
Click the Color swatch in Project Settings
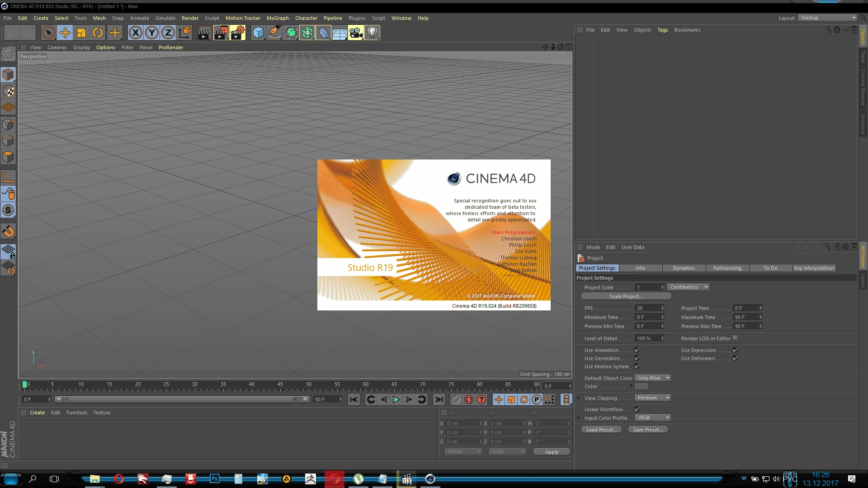coord(641,386)
